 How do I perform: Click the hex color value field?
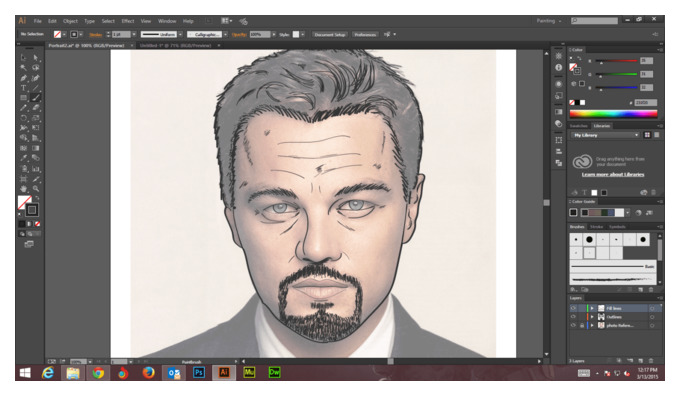[645, 102]
